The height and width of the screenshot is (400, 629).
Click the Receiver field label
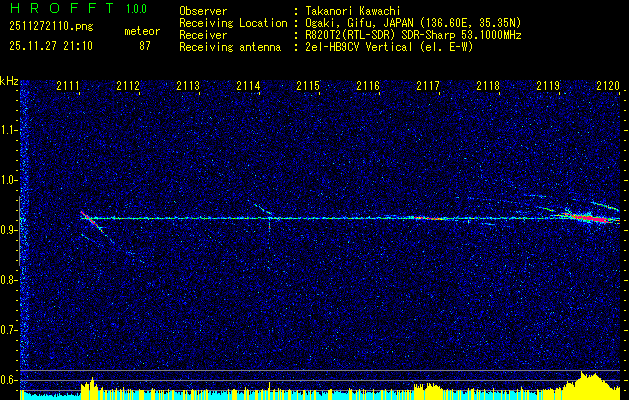click(203, 35)
